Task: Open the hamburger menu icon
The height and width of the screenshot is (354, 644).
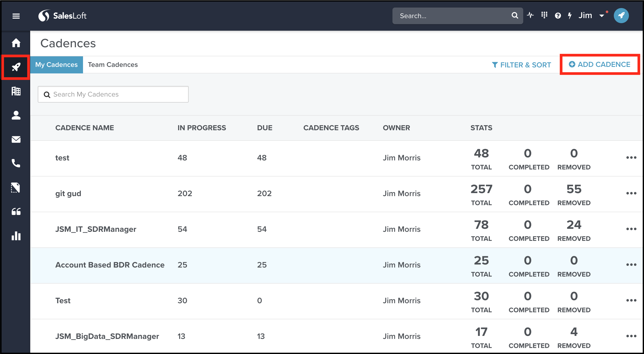Action: click(16, 16)
